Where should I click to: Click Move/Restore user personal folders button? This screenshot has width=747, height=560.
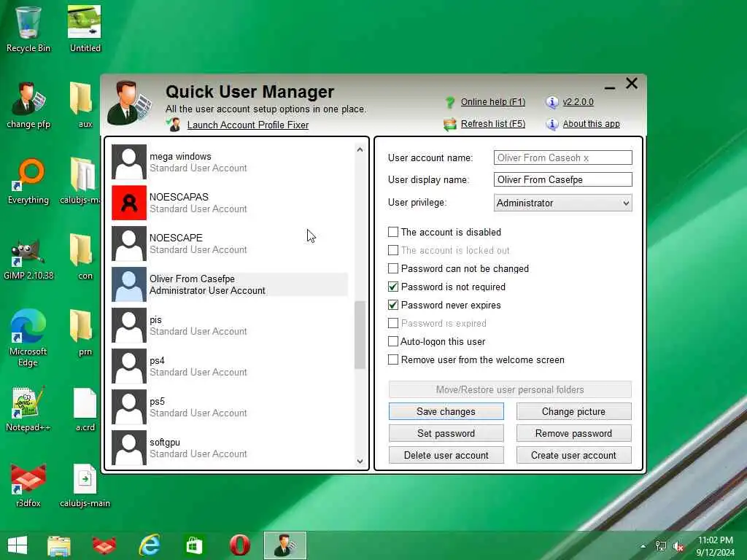tap(510, 389)
